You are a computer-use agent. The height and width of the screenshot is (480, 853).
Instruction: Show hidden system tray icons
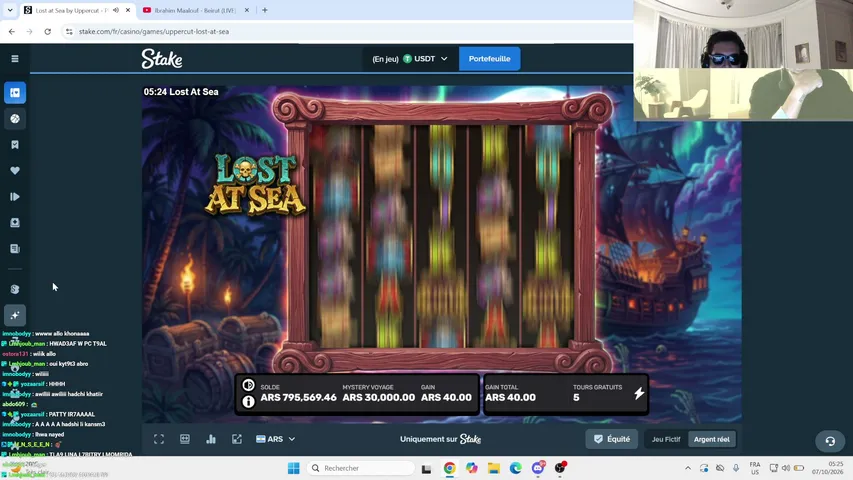(688, 468)
